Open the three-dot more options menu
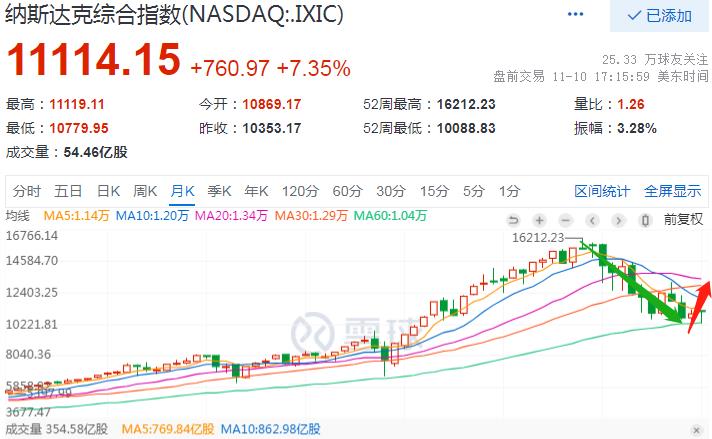712x439 pixels. pos(575,15)
